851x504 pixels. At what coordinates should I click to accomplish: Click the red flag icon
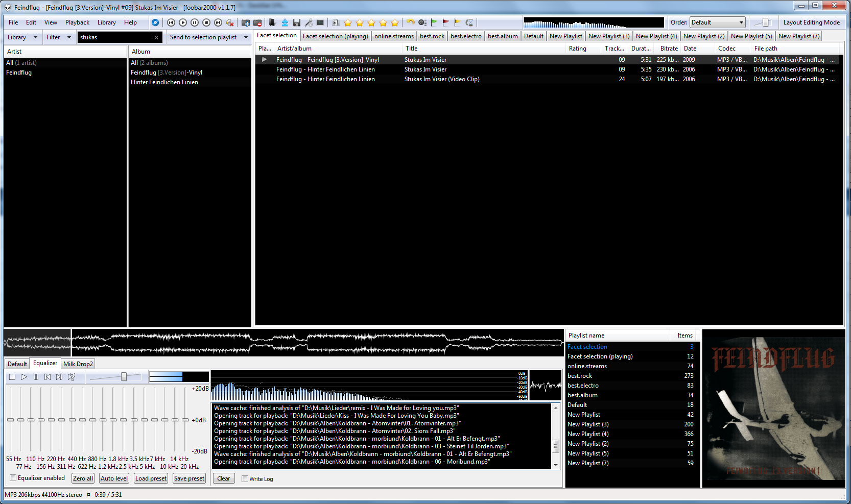click(445, 22)
